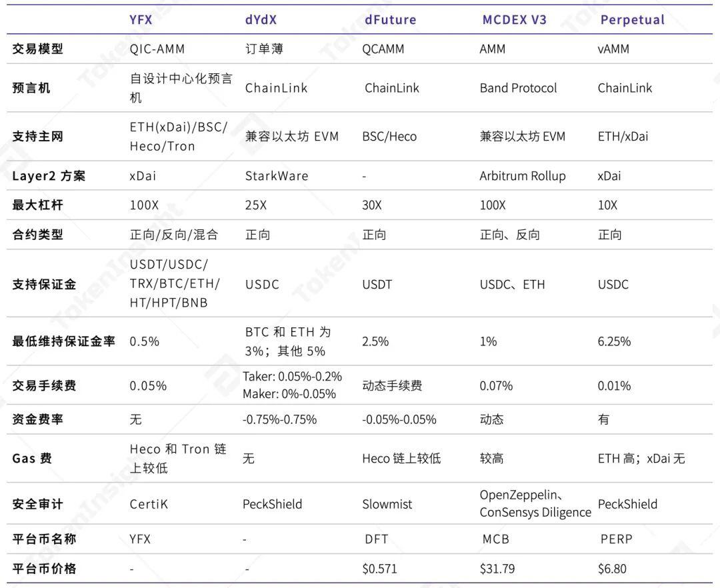
Task: Click the 自设计中心化预言机 cell
Action: click(x=181, y=88)
